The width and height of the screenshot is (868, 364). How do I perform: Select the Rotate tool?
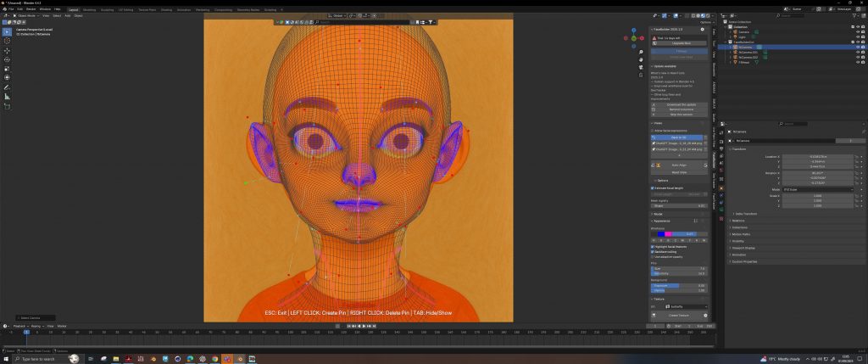pyautogui.click(x=8, y=60)
